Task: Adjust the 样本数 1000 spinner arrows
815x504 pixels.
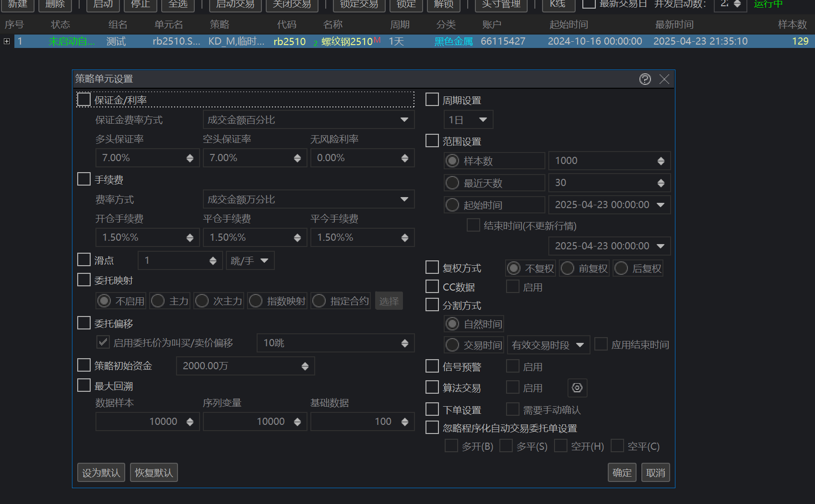Action: coord(661,161)
